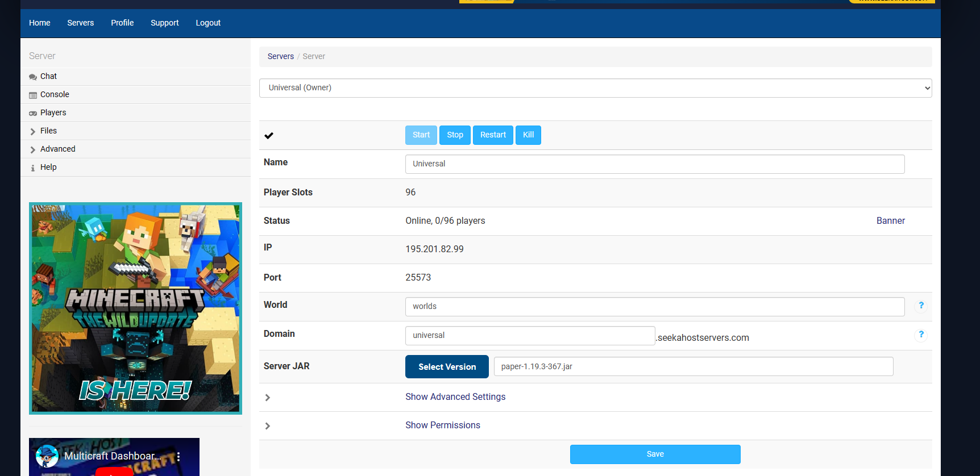Viewport: 980px width, 476px height.
Task: Click into the server Name input field
Action: coord(654,164)
